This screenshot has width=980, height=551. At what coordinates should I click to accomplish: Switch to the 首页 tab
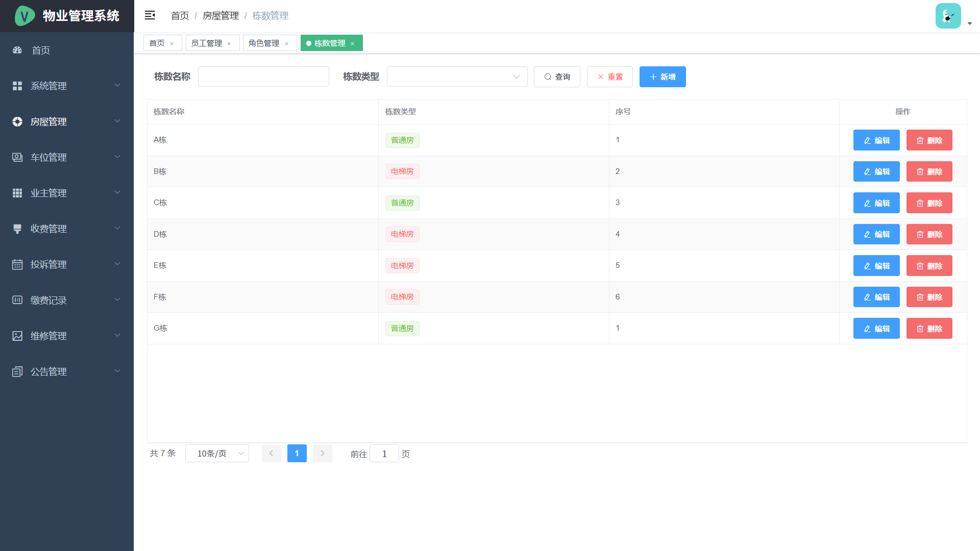pyautogui.click(x=157, y=43)
